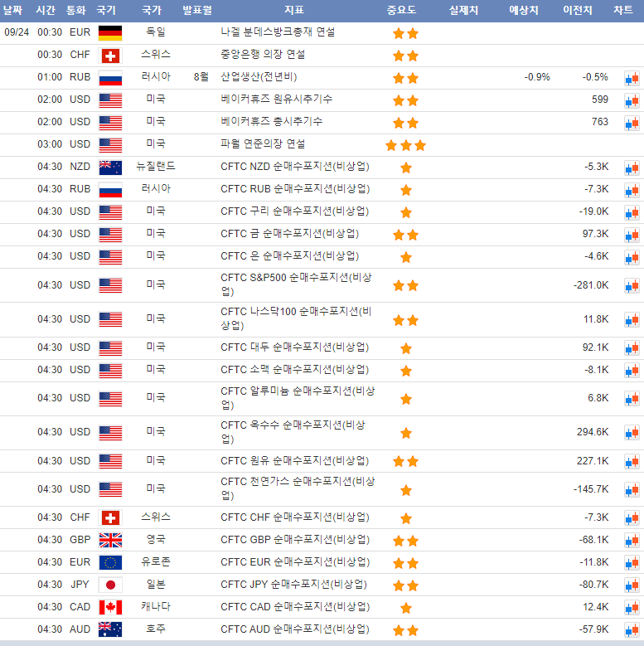Select Japan flag in CFTC JPY row
The width and height of the screenshot is (644, 646).
point(110,585)
